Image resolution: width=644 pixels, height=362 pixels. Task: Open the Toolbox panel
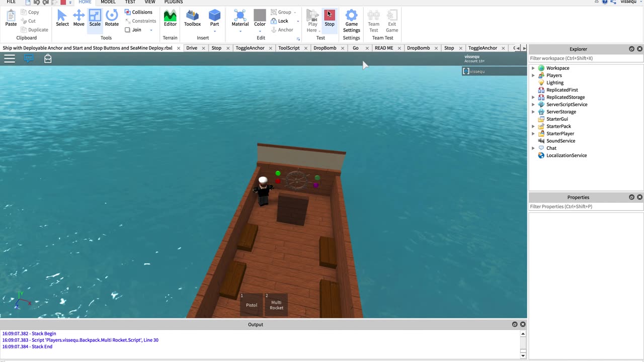pos(192,18)
